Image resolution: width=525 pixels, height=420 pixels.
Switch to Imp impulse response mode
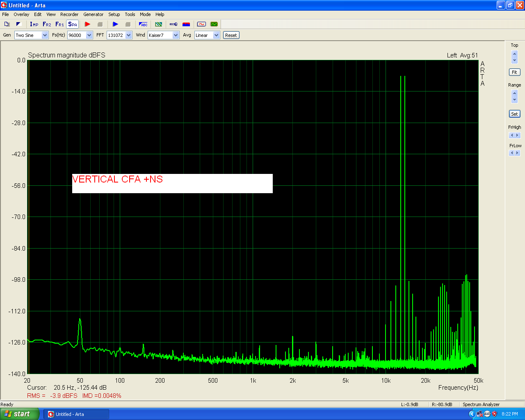click(x=34, y=24)
